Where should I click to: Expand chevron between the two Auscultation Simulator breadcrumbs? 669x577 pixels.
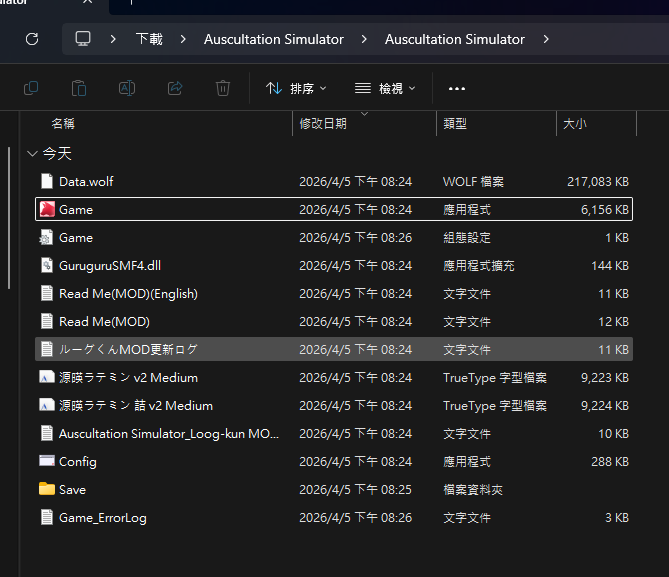click(x=364, y=39)
